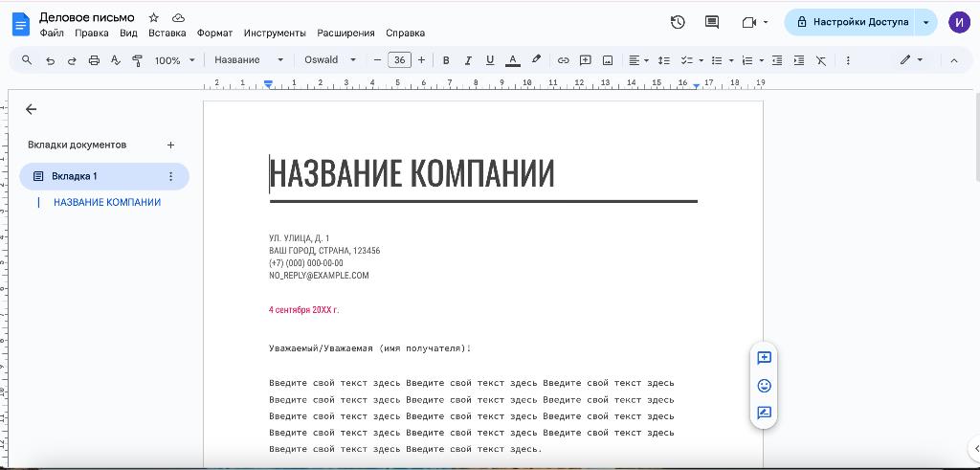The height and width of the screenshot is (470, 980).
Task: Star the document Деловое письмо
Action: pyautogui.click(x=154, y=17)
